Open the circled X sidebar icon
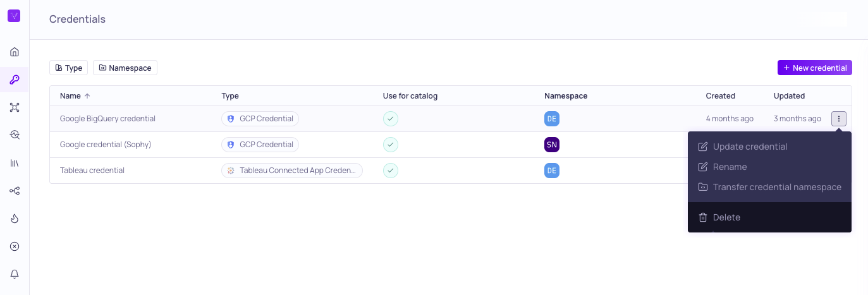The height and width of the screenshot is (295, 868). tap(15, 246)
